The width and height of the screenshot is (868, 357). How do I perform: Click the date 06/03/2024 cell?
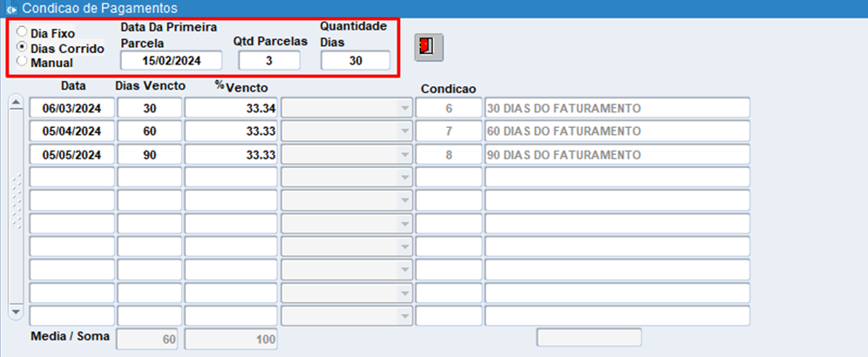click(x=71, y=109)
